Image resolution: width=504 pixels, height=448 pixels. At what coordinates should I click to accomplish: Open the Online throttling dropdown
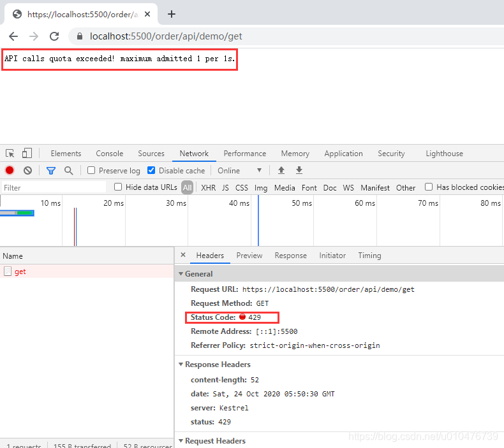pos(239,171)
